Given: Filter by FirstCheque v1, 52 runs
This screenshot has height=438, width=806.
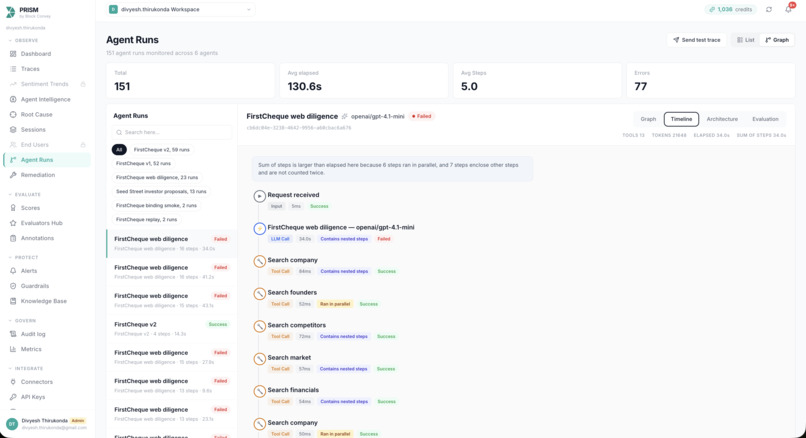Looking at the screenshot, I should point(143,163).
